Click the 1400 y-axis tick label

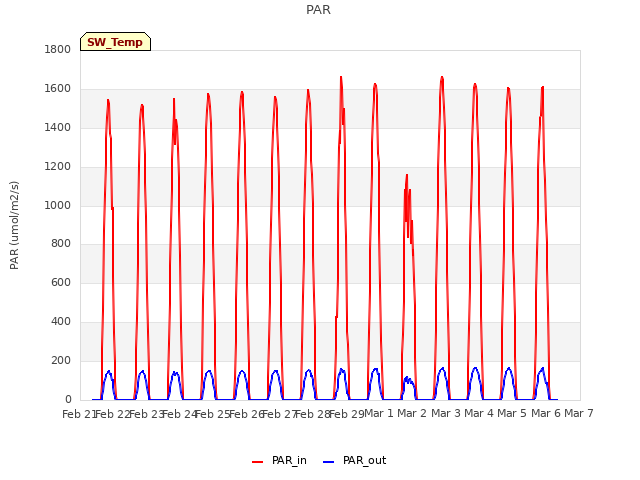click(x=58, y=128)
